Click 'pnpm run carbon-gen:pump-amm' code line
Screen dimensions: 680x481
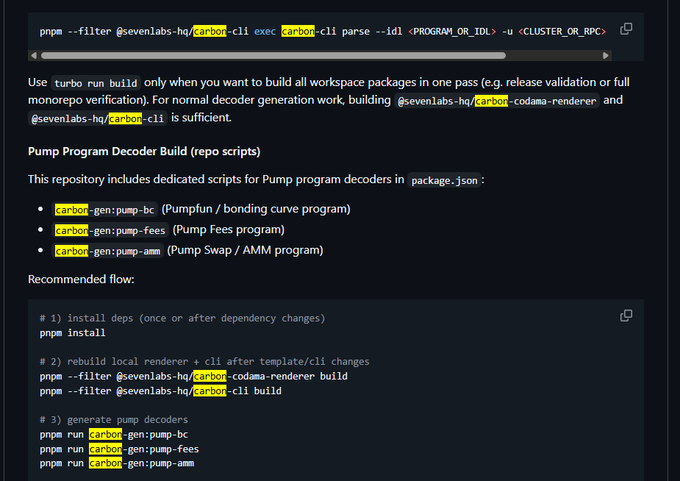117,463
